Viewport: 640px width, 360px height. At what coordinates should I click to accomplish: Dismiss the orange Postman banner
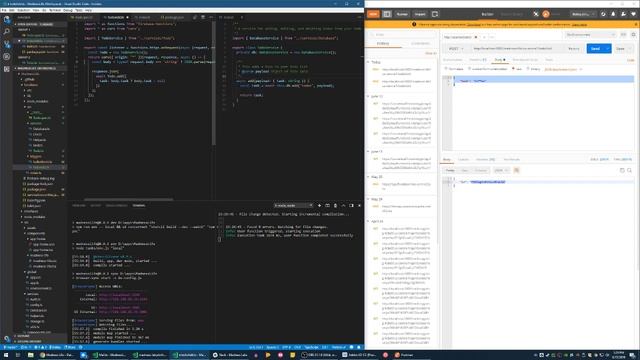(x=636, y=24)
